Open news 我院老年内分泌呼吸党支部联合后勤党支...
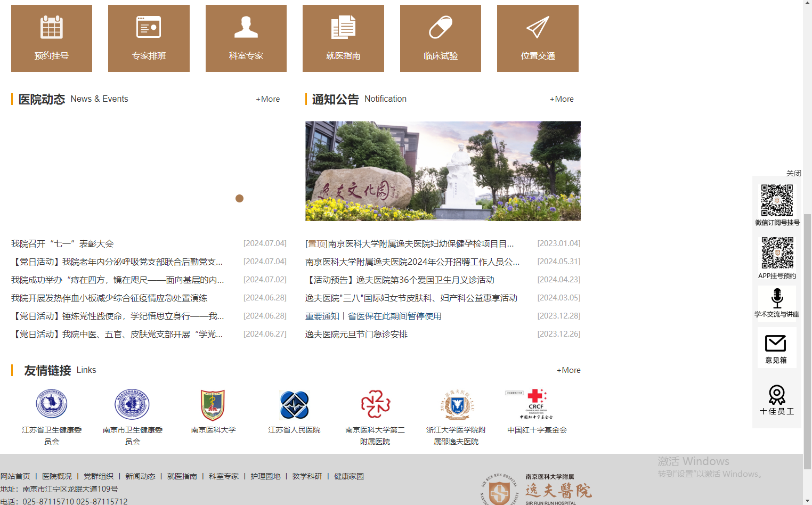The width and height of the screenshot is (812, 505). [x=117, y=262]
